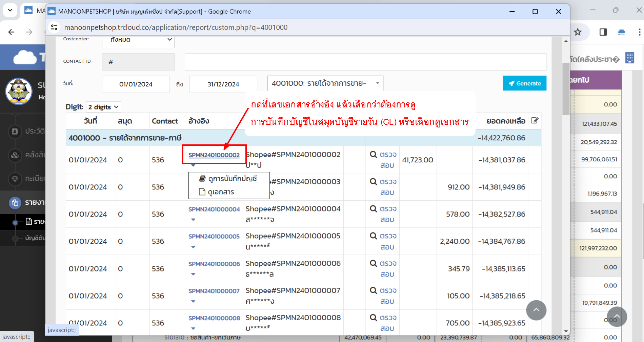Image resolution: width=644 pixels, height=342 pixels.
Task: Expand the arrow under SPMN2401000007
Action: [x=193, y=301]
